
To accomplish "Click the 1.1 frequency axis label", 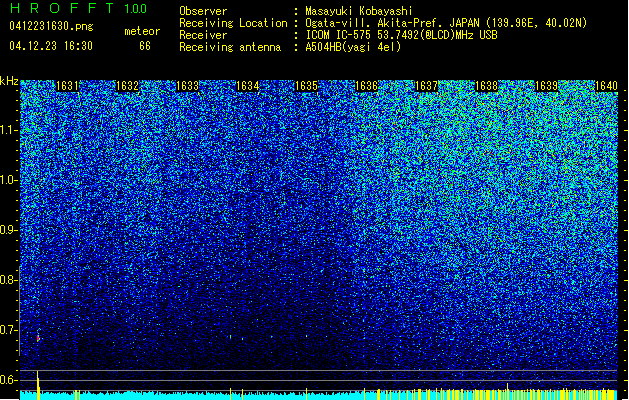I will pyautogui.click(x=8, y=130).
